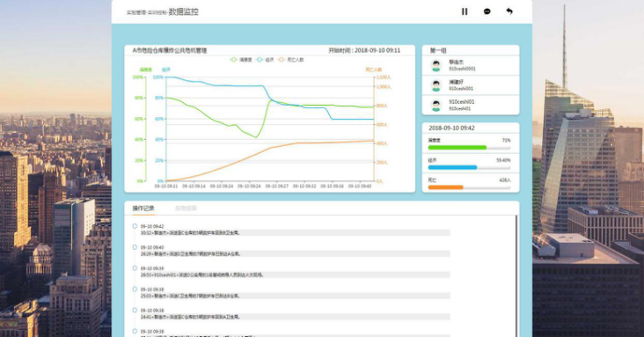Click the x-axis label 09-10 09:40

[360, 187]
